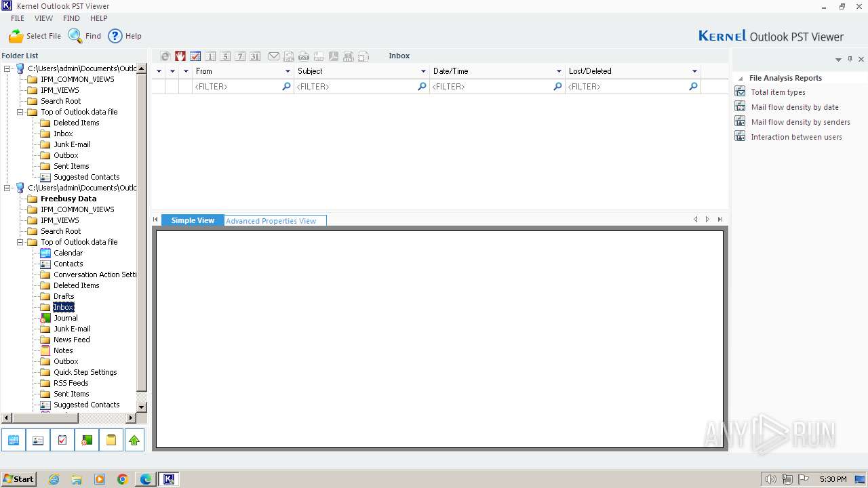Open Google Chrome from taskbar
This screenshot has height=488, width=868.
[x=122, y=479]
